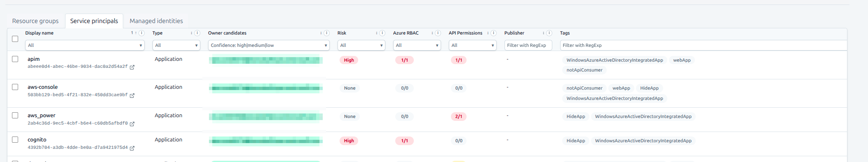Click the High risk badge for apim

click(x=349, y=60)
